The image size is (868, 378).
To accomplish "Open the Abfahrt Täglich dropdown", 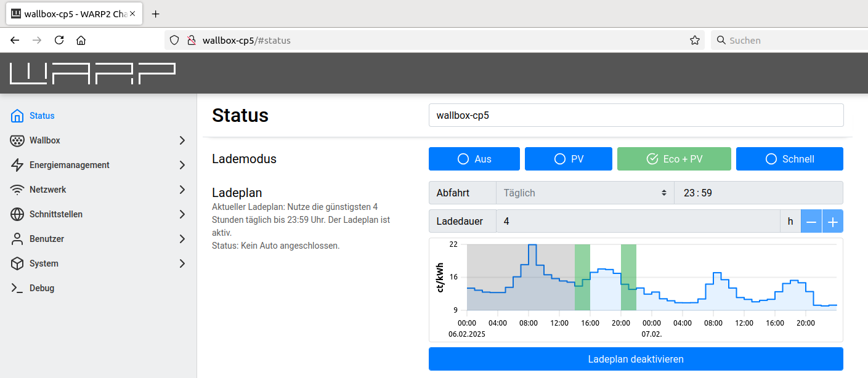I will (585, 193).
